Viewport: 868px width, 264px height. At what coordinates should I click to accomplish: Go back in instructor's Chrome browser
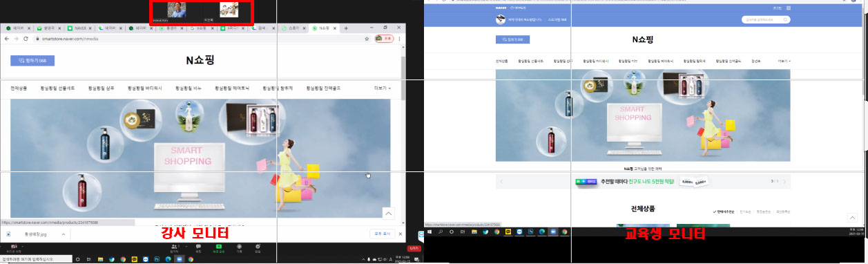coord(6,38)
